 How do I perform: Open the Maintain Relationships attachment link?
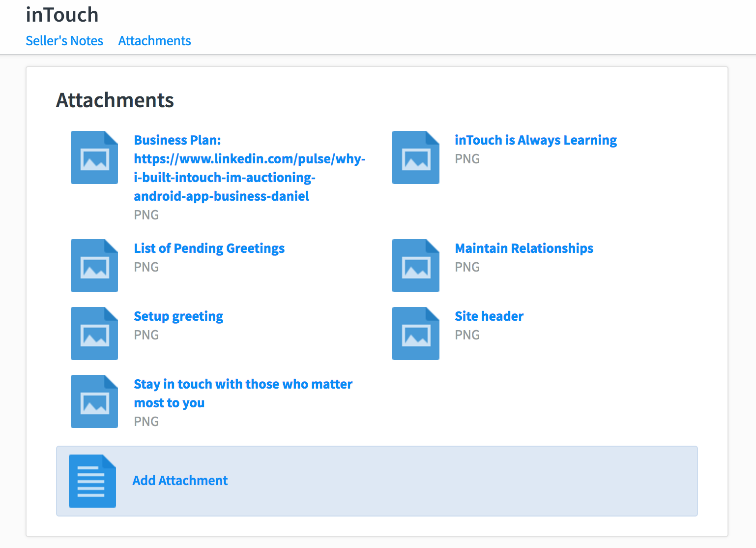(x=524, y=248)
